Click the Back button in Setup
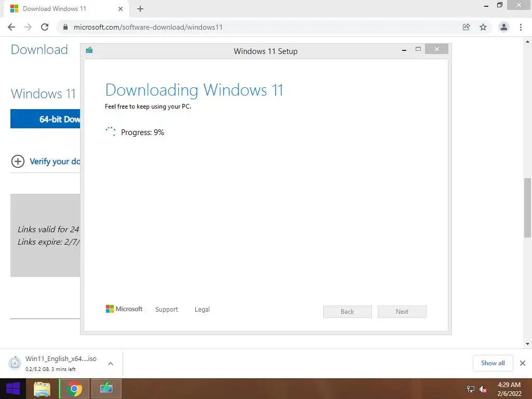532x399 pixels. pos(348,312)
